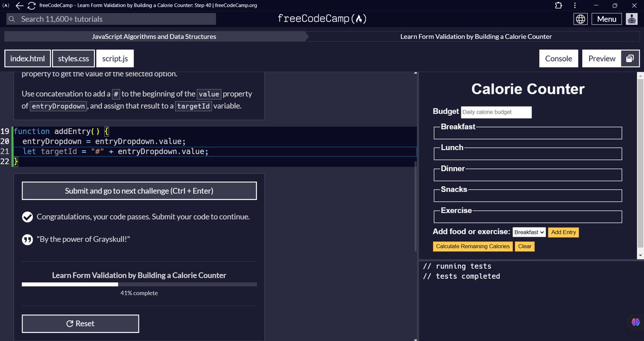Open the Breakfast entry type dropdown

pyautogui.click(x=529, y=232)
